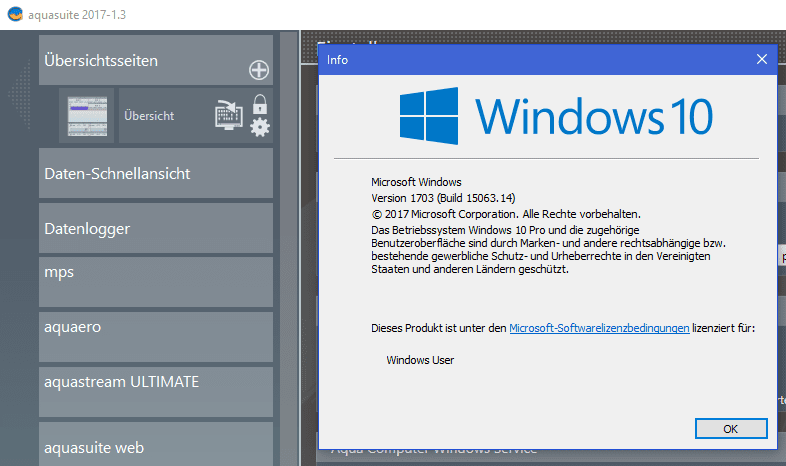Click the aquasuite app icon in title bar
Screen dimensions: 786x466
coord(15,14)
